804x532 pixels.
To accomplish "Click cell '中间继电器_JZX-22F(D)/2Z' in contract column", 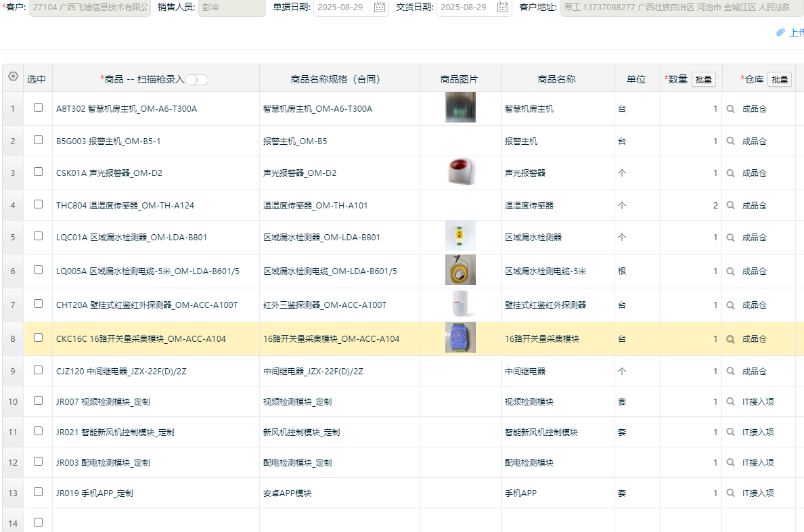I will point(340,371).
